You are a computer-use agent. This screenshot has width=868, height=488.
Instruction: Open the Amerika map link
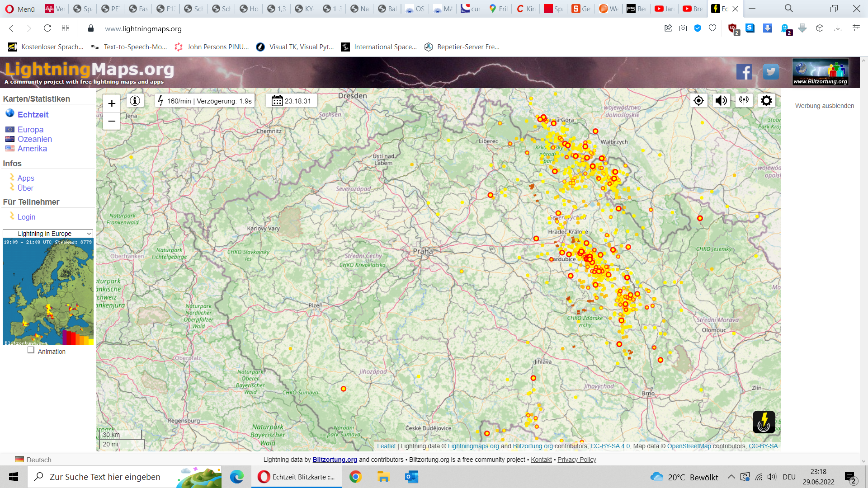click(x=32, y=149)
